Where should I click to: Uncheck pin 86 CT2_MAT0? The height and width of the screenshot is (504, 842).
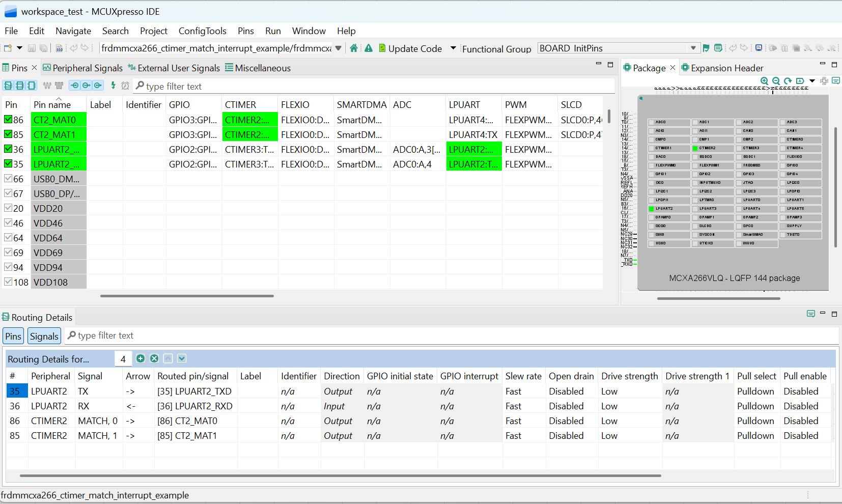[x=8, y=120]
